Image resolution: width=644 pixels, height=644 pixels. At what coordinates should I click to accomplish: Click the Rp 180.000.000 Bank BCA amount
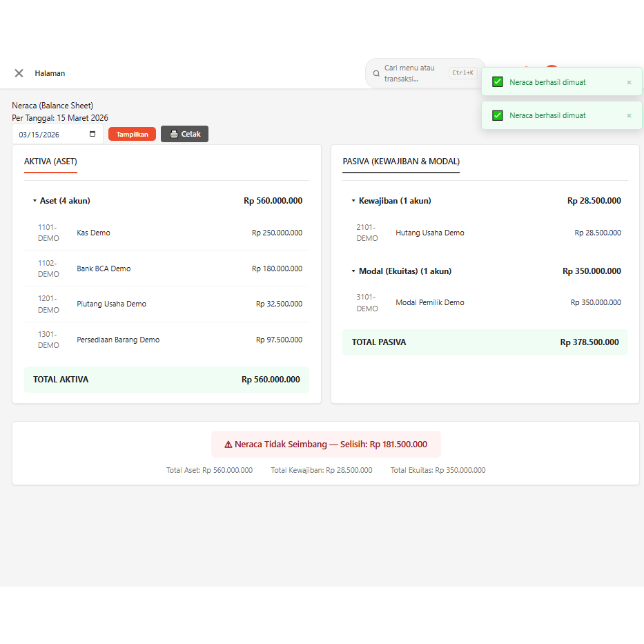coord(277,269)
